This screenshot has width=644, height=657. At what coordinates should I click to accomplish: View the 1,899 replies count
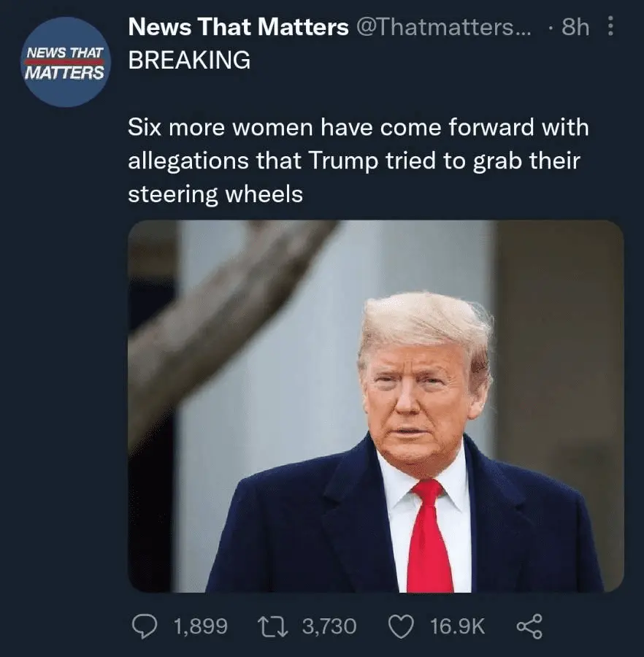(x=201, y=626)
